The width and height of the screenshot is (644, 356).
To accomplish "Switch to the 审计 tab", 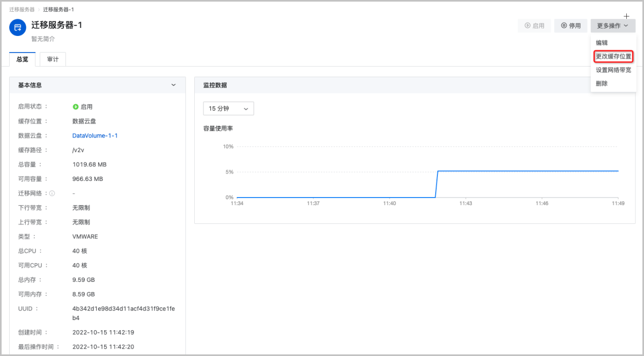I will click(52, 60).
